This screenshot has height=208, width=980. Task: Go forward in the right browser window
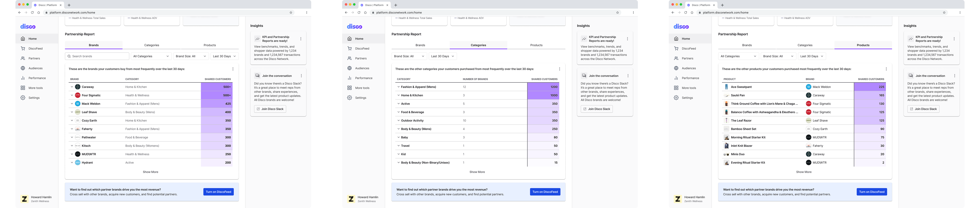679,13
